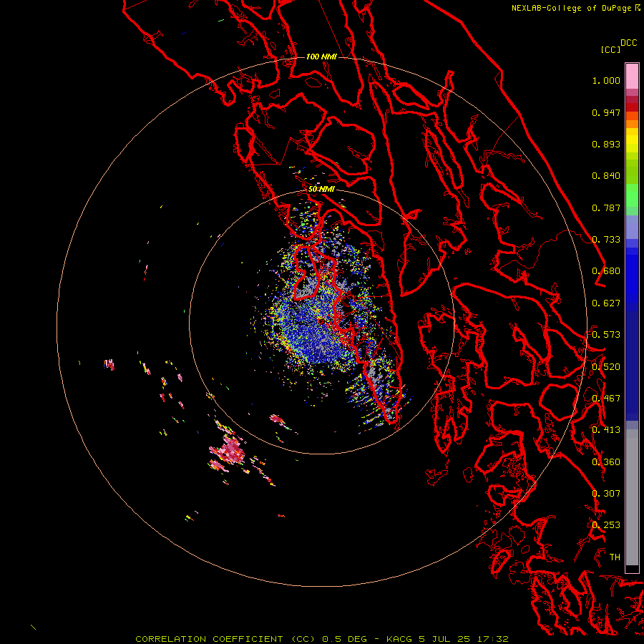
Task: Pick the yellow segment of the color bar
Action: click(632, 140)
